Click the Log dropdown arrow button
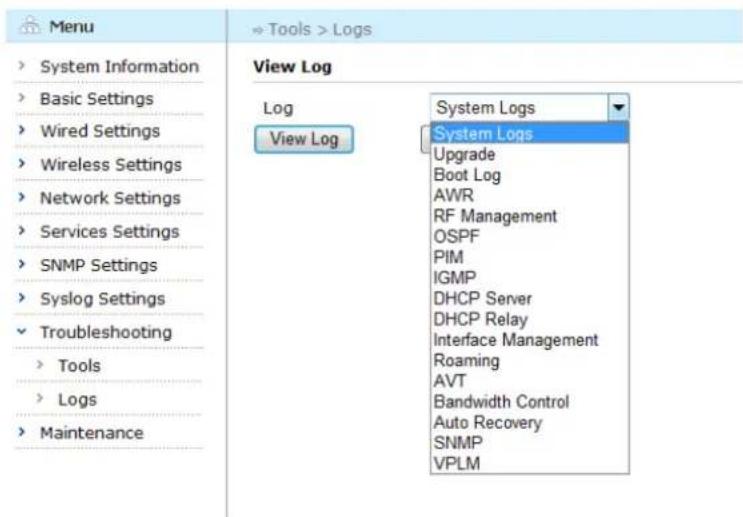 click(x=618, y=107)
